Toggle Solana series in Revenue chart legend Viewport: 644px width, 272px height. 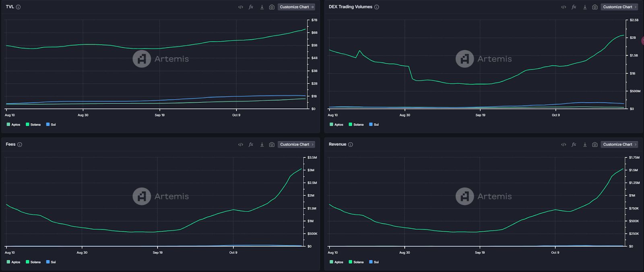tap(356, 262)
